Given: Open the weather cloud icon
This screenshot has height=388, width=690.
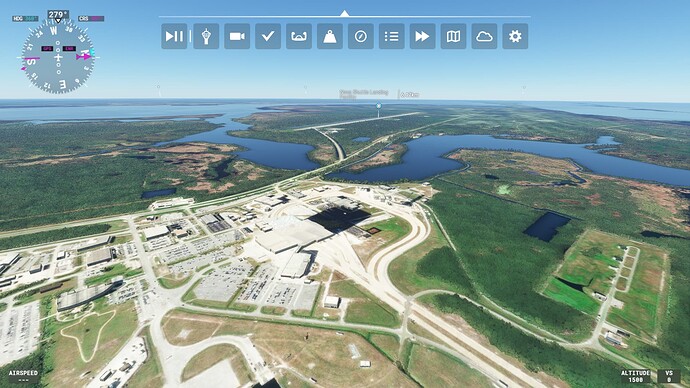Looking at the screenshot, I should (484, 36).
